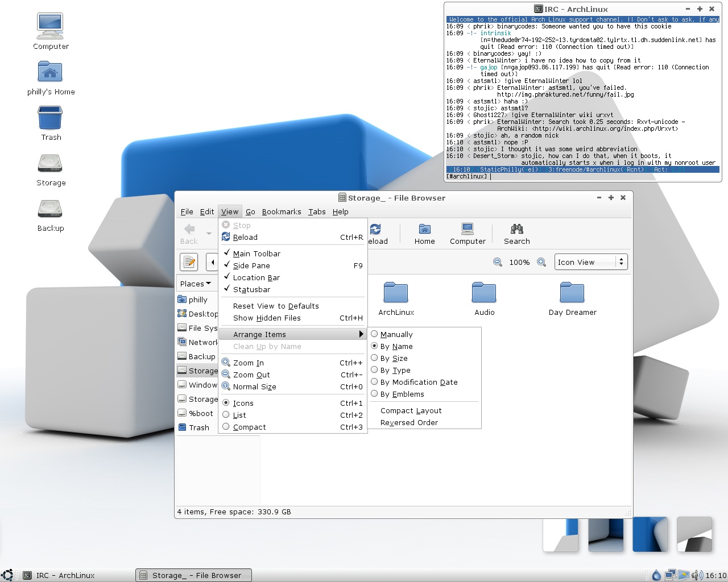Click the IRC message input line

tap(583, 176)
